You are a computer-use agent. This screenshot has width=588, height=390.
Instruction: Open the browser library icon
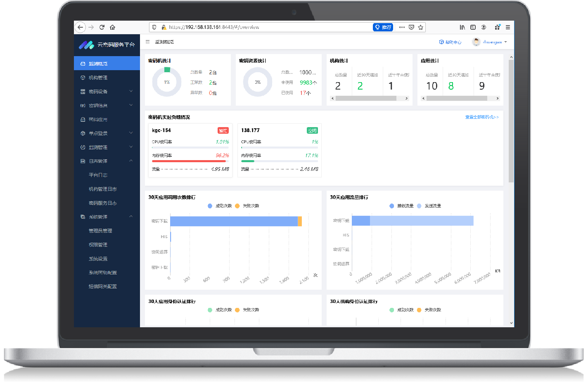tap(462, 27)
